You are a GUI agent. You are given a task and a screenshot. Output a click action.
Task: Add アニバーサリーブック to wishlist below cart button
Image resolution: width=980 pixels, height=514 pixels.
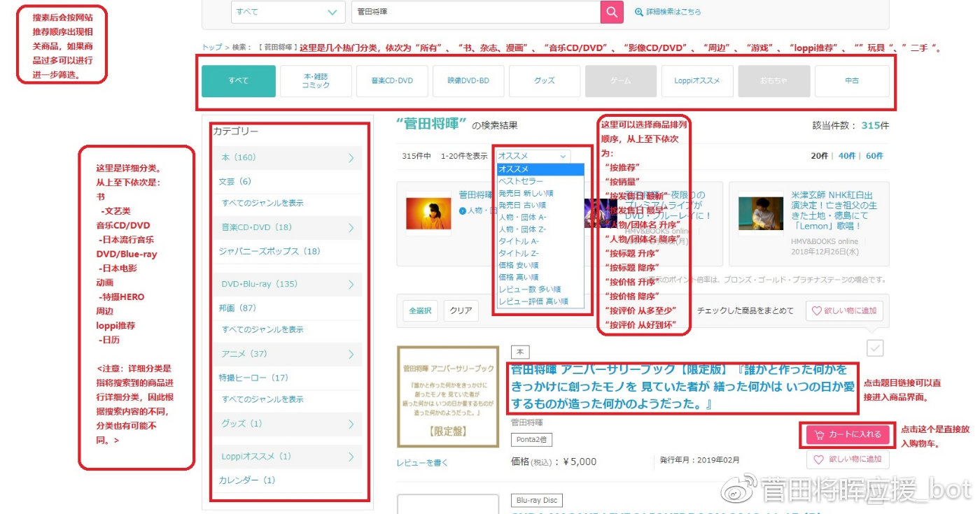(848, 459)
